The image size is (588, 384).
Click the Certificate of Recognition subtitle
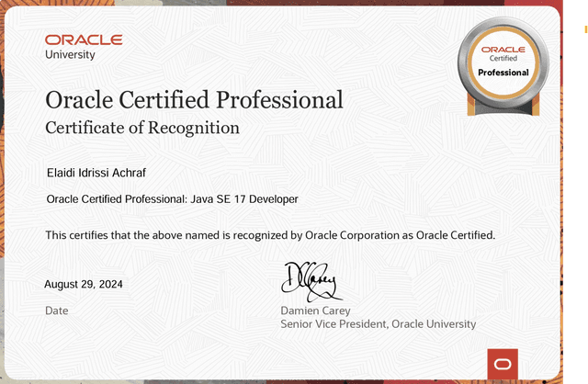(142, 128)
